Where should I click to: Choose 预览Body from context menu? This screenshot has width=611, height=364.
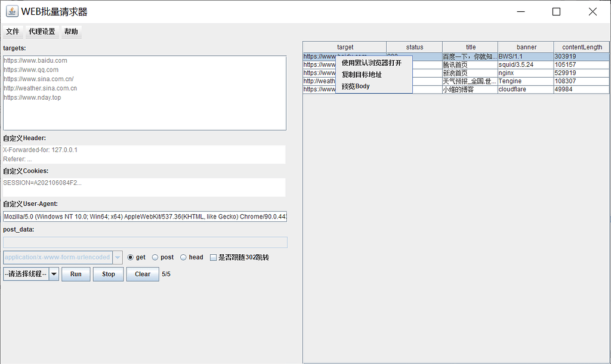pos(356,87)
